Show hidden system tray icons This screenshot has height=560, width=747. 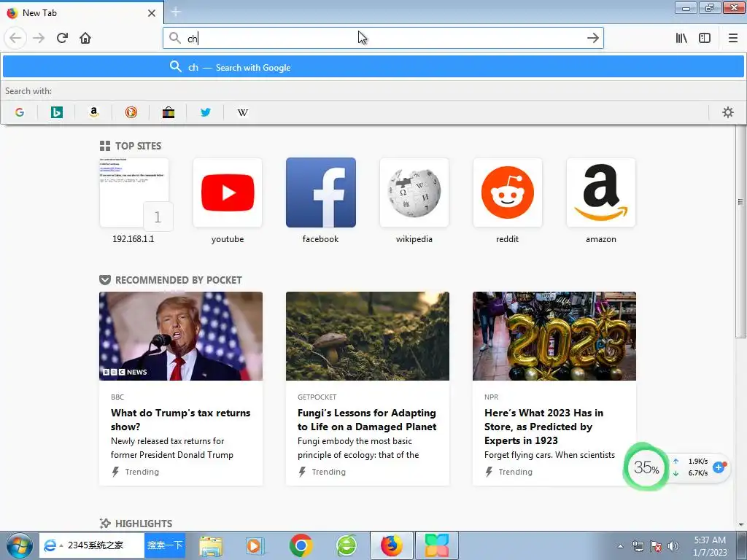[620, 546]
